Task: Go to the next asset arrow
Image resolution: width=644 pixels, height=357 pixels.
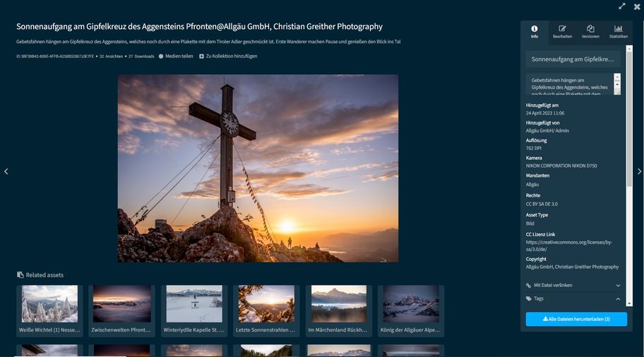Action: [639, 171]
